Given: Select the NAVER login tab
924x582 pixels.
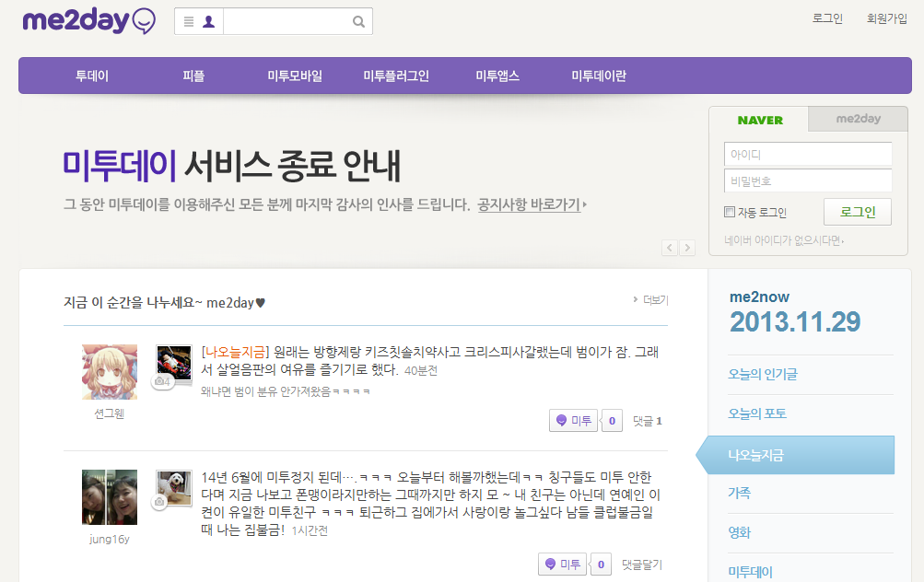Looking at the screenshot, I should click(x=759, y=120).
